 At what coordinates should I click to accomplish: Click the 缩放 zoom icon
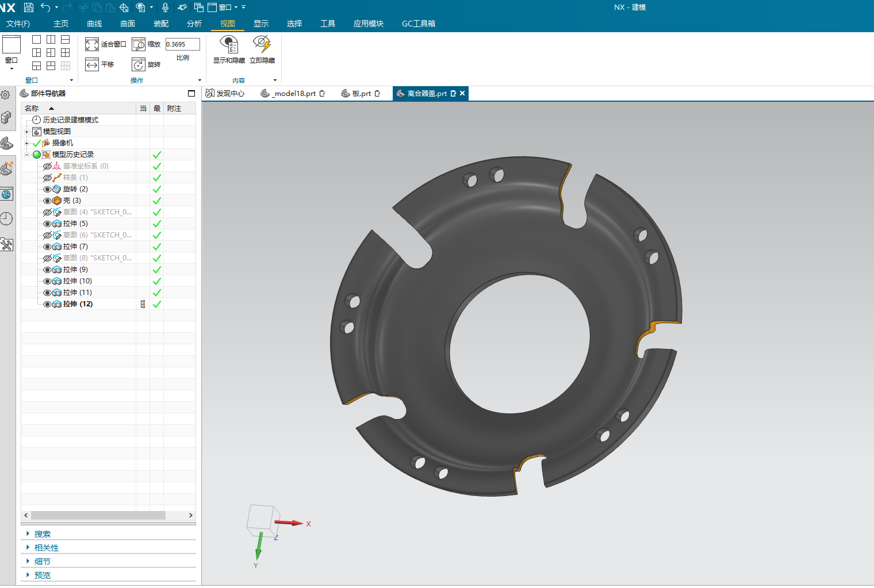pyautogui.click(x=139, y=44)
